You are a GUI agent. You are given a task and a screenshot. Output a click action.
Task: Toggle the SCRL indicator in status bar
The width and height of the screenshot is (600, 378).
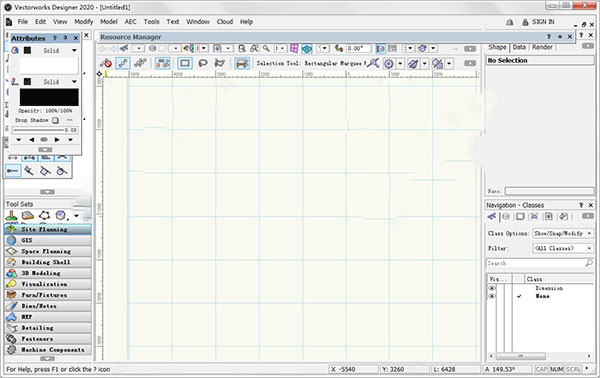(x=573, y=369)
